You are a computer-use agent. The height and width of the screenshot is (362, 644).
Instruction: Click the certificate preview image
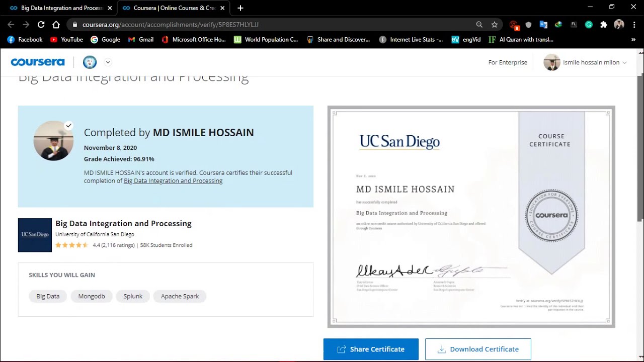click(x=471, y=217)
